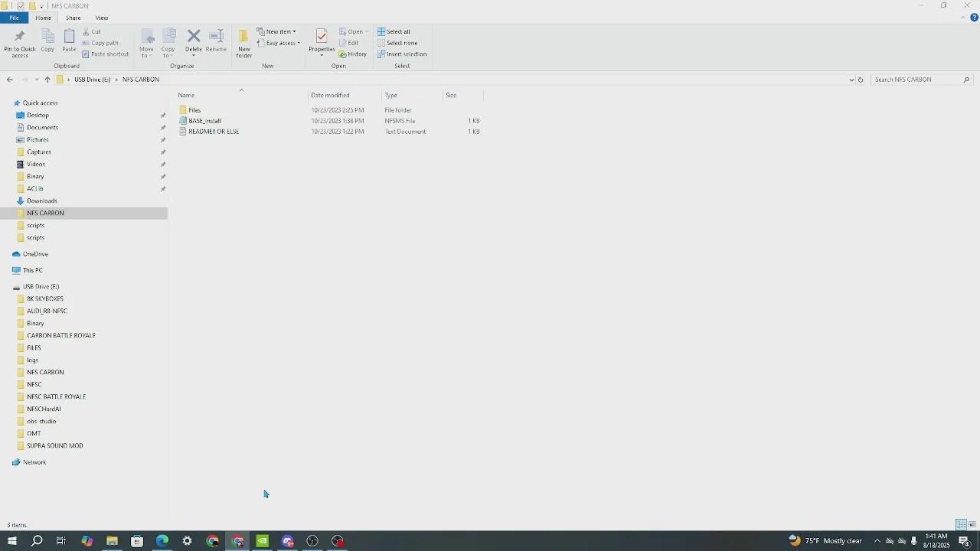Image resolution: width=980 pixels, height=551 pixels.
Task: Open Move to dropdown in ribbon
Action: click(x=146, y=52)
